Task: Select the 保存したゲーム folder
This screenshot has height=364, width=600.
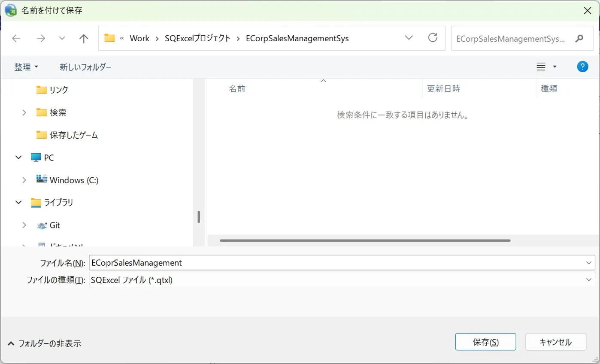Action: click(x=67, y=135)
